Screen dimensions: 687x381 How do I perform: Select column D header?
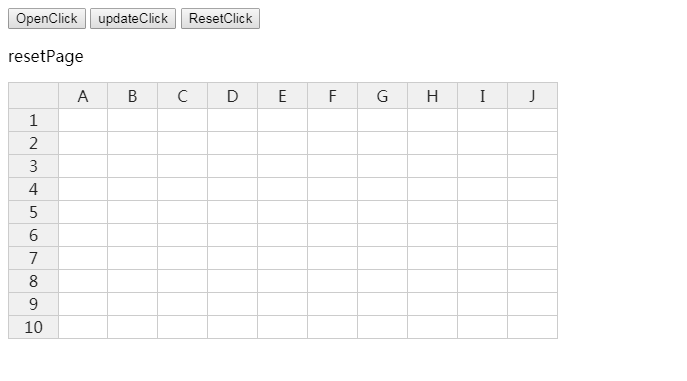[233, 95]
